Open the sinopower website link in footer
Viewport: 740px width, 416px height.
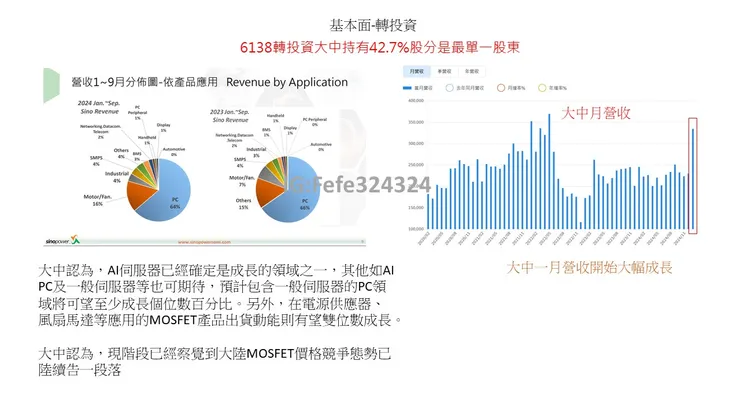[x=204, y=242]
